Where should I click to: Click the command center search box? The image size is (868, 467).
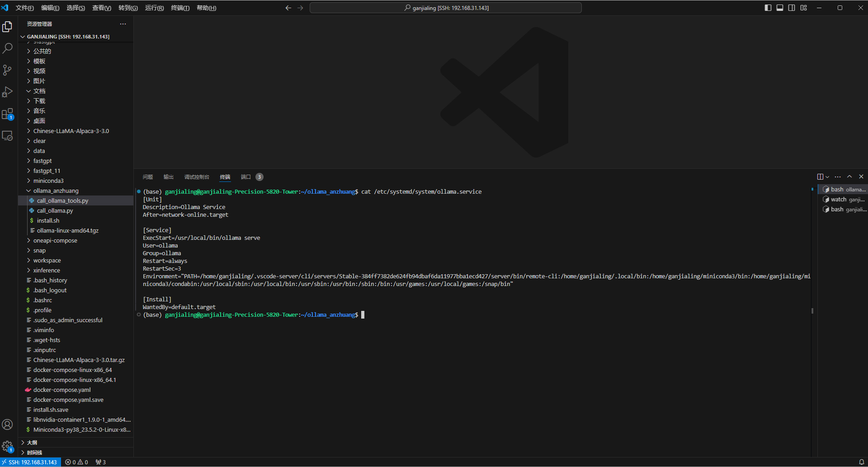coord(446,8)
